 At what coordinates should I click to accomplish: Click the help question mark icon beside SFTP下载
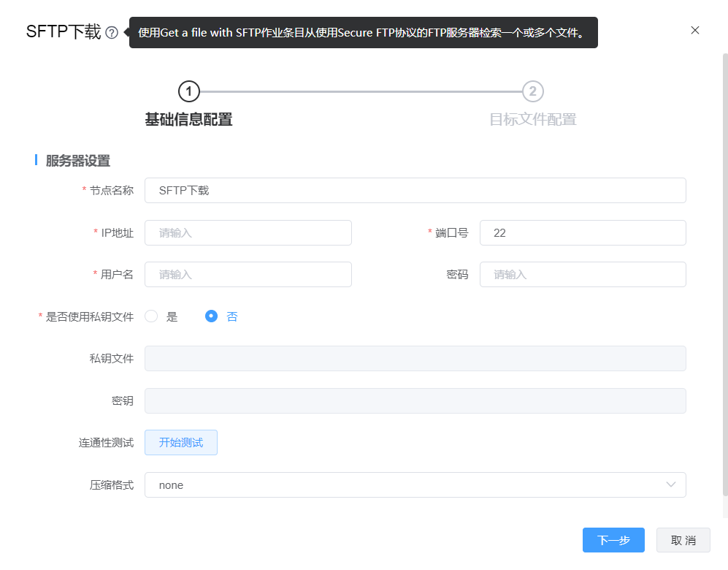click(x=112, y=33)
